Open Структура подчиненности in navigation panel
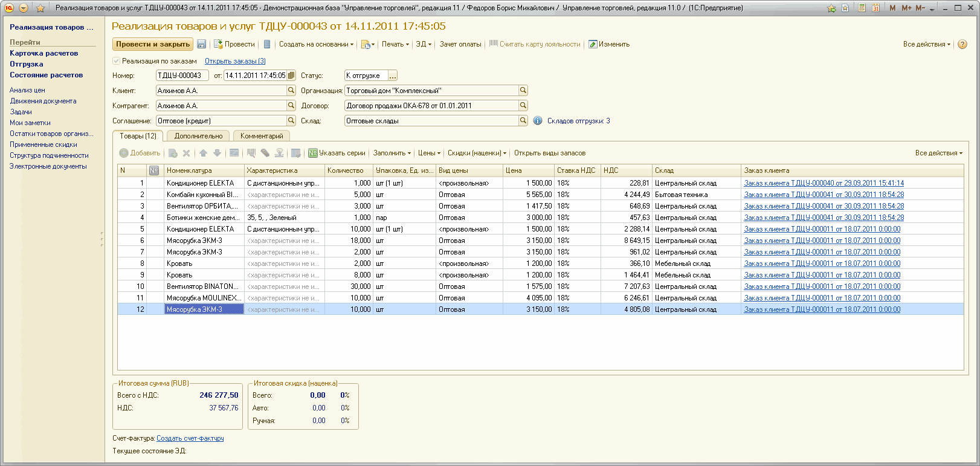 click(x=49, y=155)
